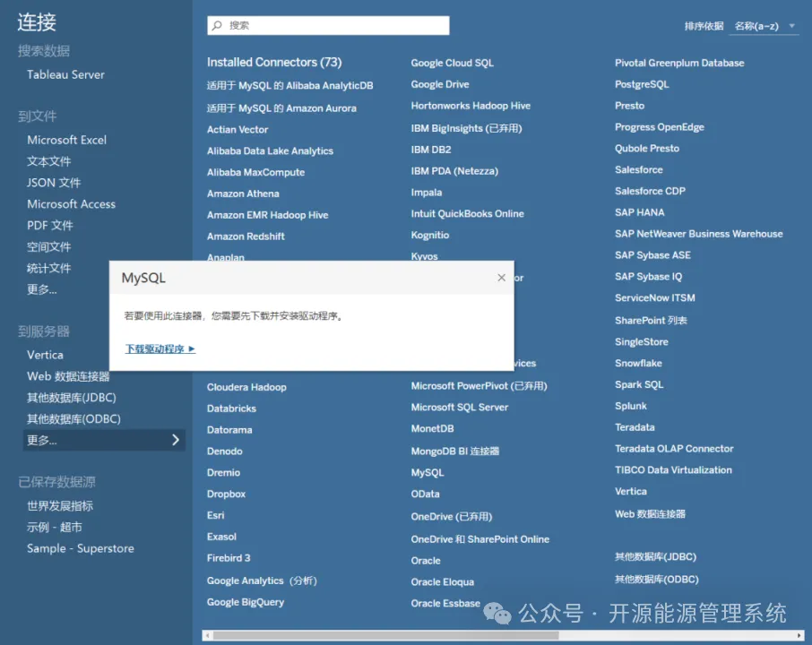Select Dropbox connector
Screen dimensions: 812x645
[227, 494]
